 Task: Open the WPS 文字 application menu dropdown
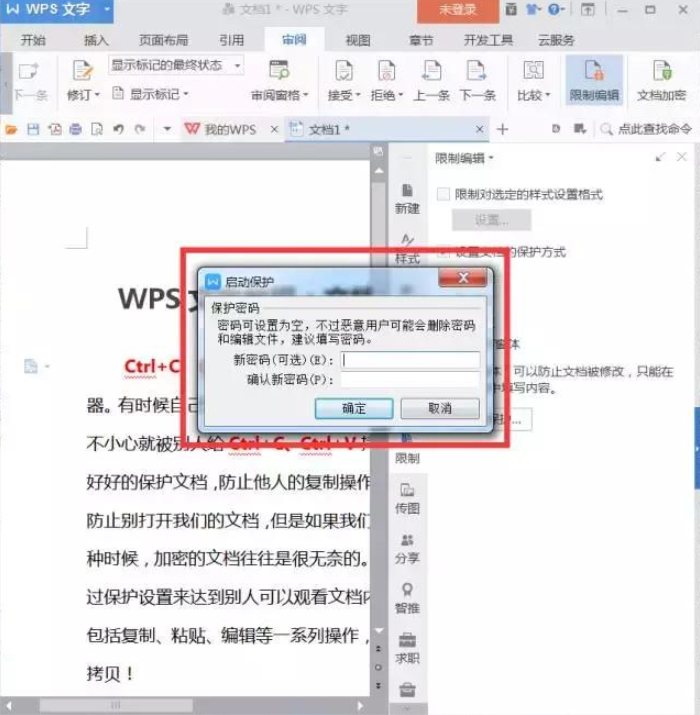[107, 9]
